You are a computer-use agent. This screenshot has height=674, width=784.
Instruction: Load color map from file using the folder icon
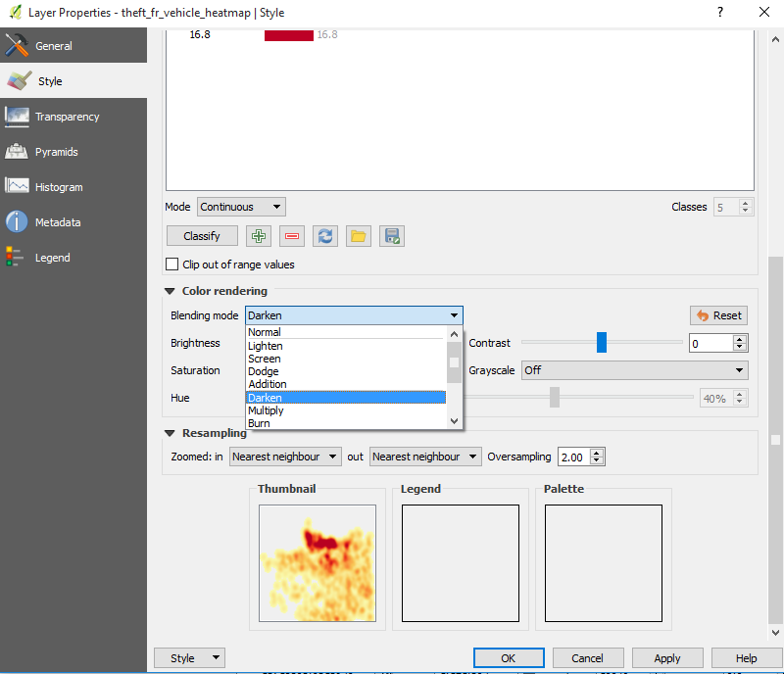click(359, 235)
